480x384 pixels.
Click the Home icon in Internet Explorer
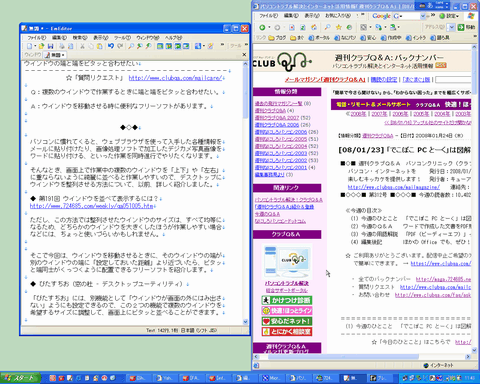[x=314, y=27]
